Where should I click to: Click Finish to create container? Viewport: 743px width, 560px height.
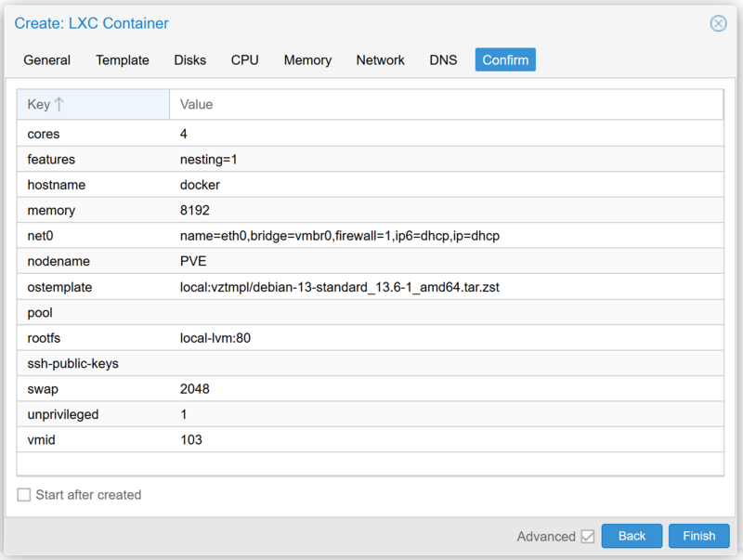[699, 536]
